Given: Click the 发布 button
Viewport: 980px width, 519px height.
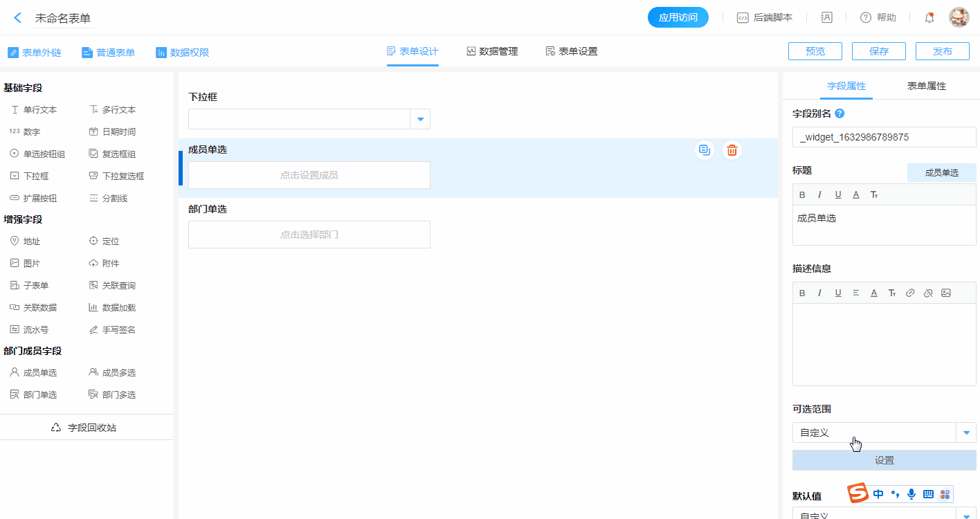Looking at the screenshot, I should pos(942,51).
